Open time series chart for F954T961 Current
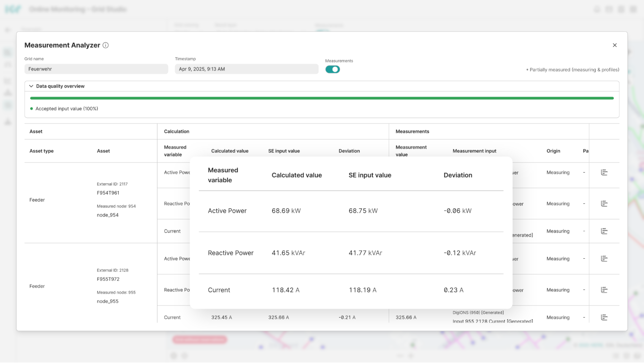 604,231
